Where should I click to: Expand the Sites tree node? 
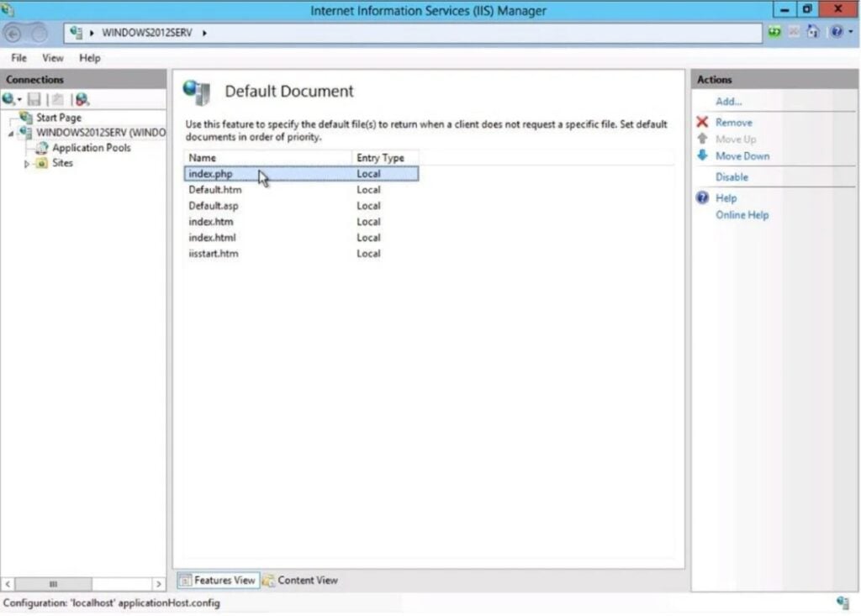tap(26, 164)
